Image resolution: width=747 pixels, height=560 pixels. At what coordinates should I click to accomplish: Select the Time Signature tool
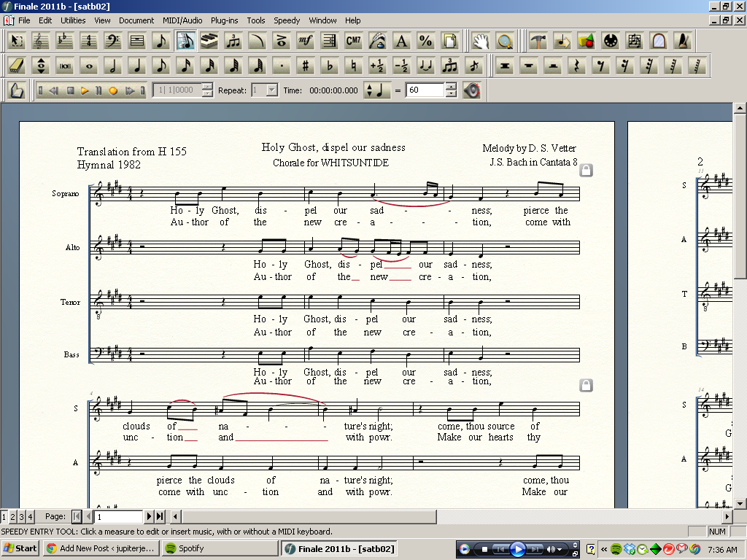coord(88,41)
